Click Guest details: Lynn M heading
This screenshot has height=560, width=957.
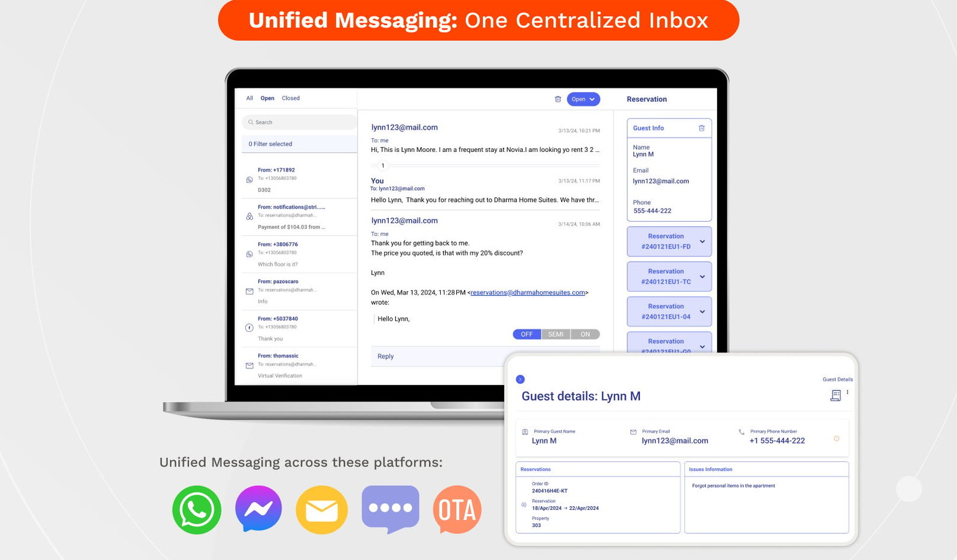click(581, 396)
